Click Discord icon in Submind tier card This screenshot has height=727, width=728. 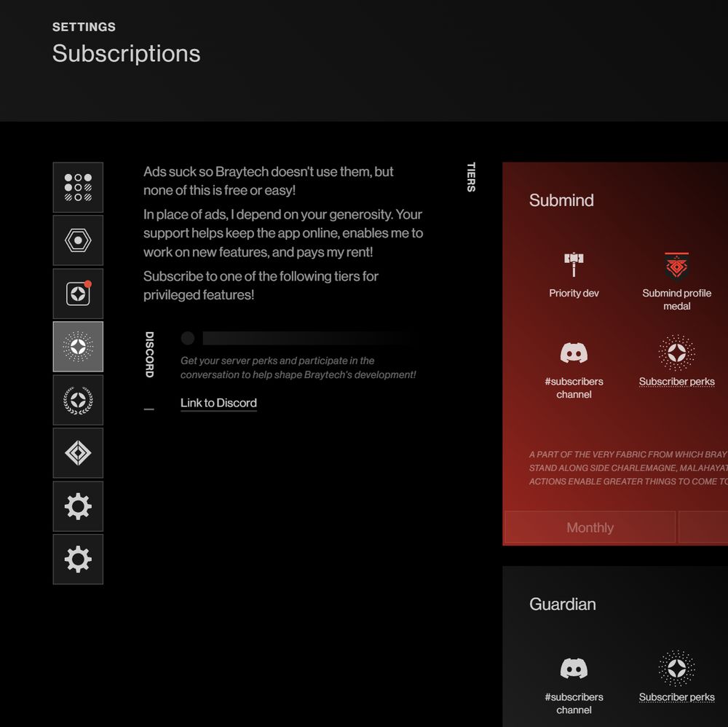574,353
